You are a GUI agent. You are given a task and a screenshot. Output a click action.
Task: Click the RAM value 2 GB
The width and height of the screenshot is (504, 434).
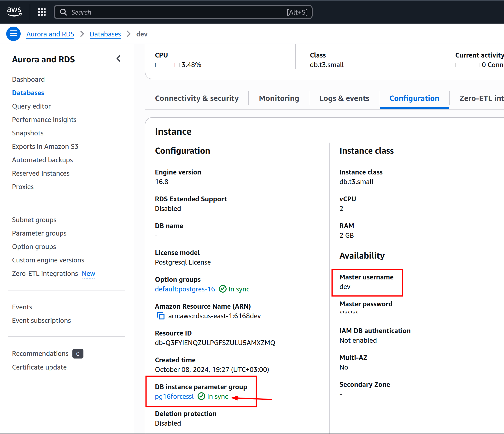point(347,235)
